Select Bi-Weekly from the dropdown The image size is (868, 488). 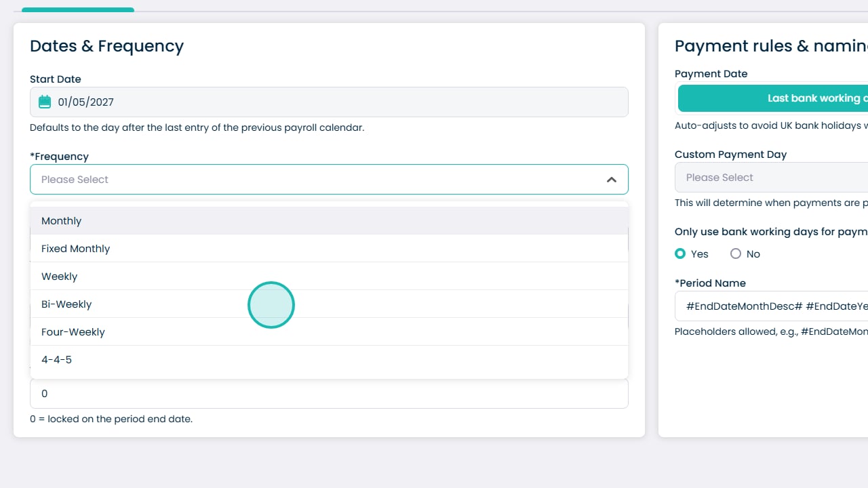(x=329, y=304)
